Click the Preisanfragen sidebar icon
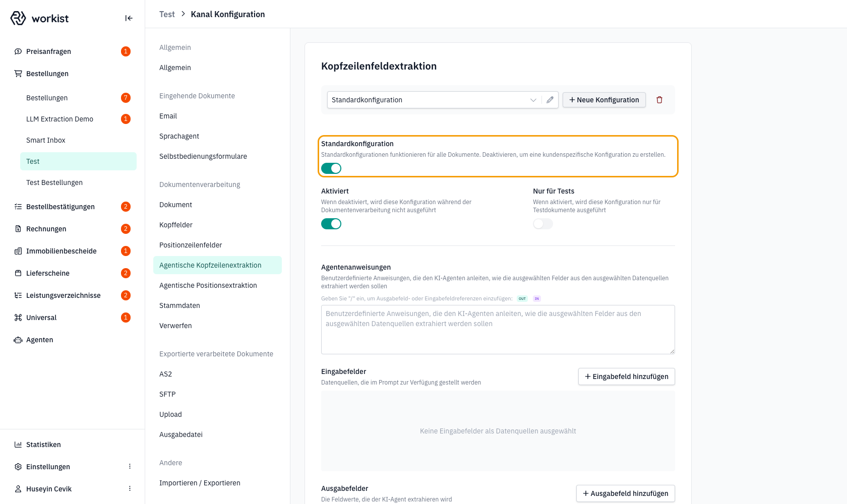This screenshot has height=504, width=847. pos(18,51)
